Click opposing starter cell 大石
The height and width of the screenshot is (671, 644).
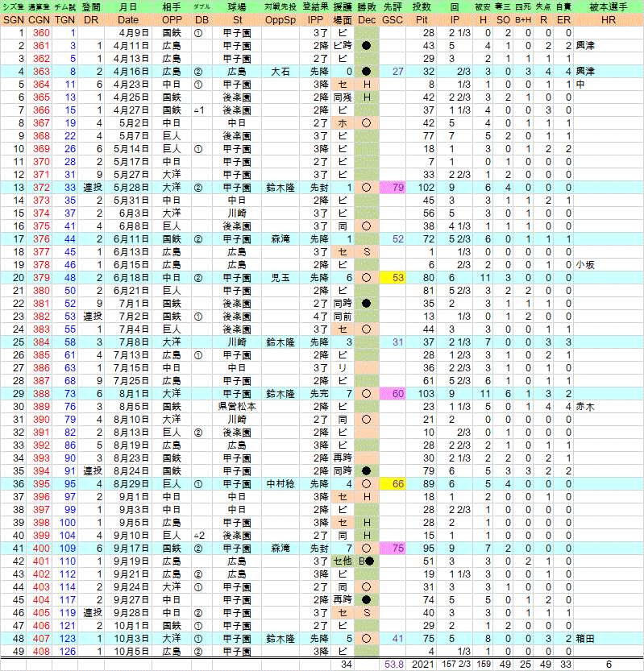[280, 72]
